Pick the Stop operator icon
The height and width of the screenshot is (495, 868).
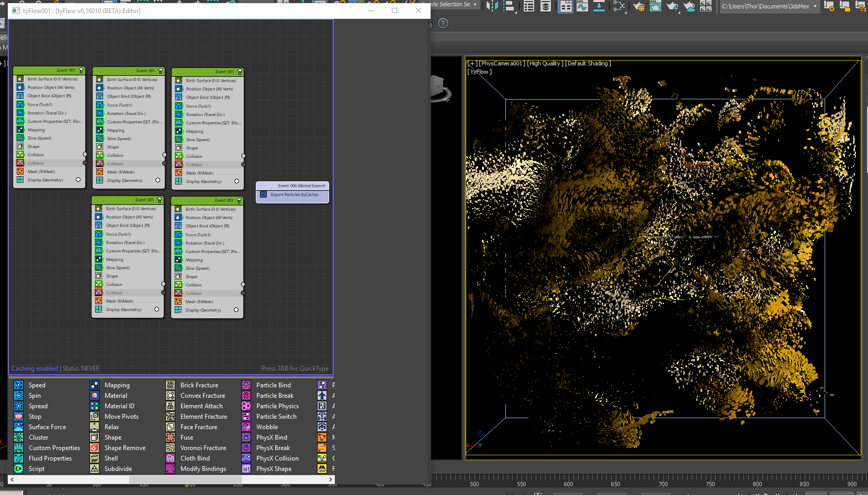(x=19, y=417)
